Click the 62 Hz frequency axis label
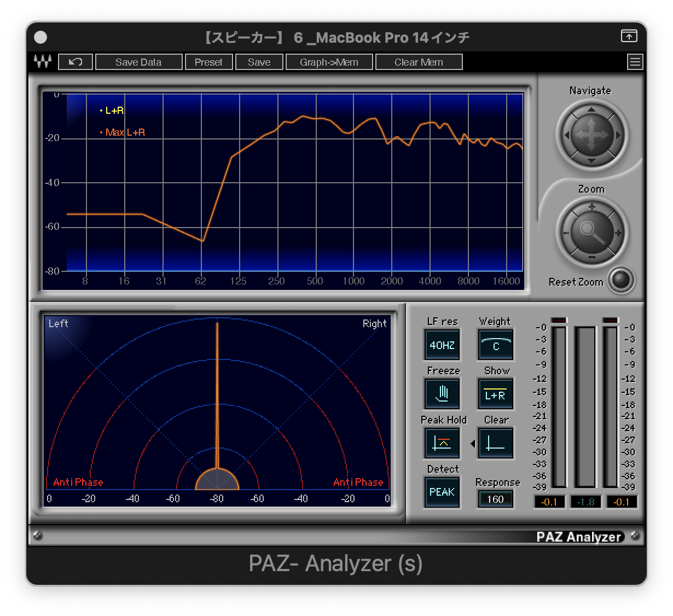The height and width of the screenshot is (616, 673). coord(200,281)
